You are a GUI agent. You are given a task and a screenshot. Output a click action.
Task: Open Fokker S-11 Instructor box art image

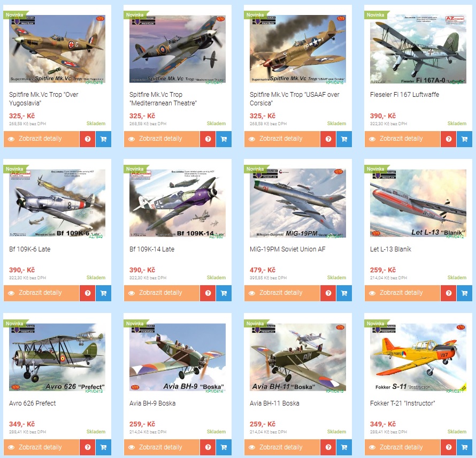tap(418, 357)
